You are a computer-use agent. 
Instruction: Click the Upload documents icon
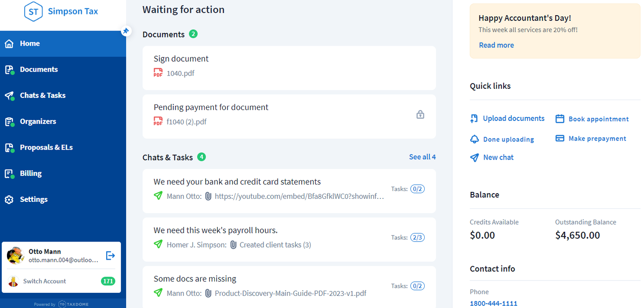pos(474,119)
